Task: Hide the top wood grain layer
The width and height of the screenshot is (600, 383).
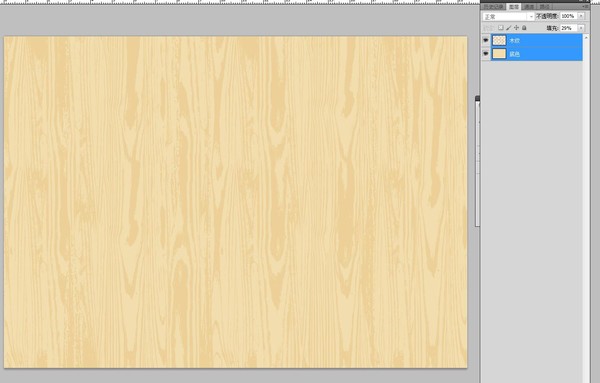Action: pyautogui.click(x=486, y=40)
